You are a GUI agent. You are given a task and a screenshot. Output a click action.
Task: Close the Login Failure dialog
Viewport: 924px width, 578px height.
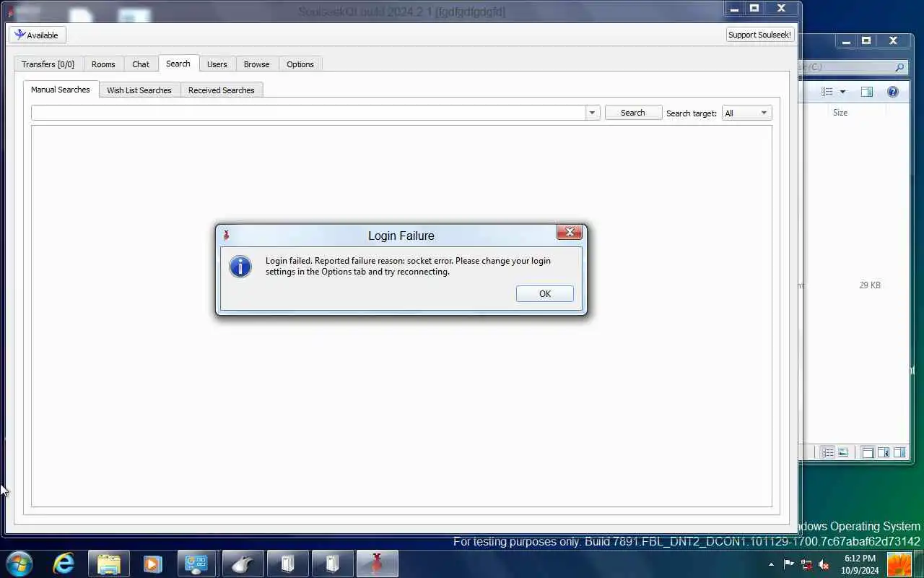570,232
